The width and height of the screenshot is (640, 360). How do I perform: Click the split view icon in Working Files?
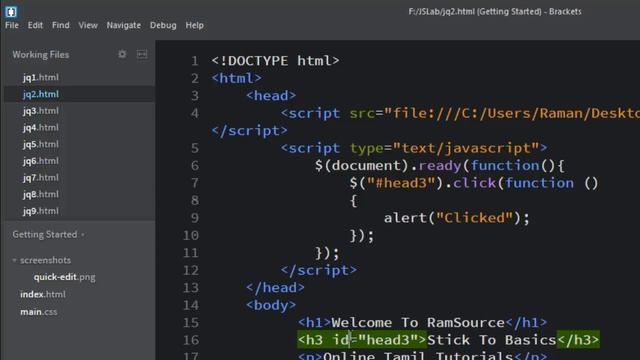click(142, 54)
